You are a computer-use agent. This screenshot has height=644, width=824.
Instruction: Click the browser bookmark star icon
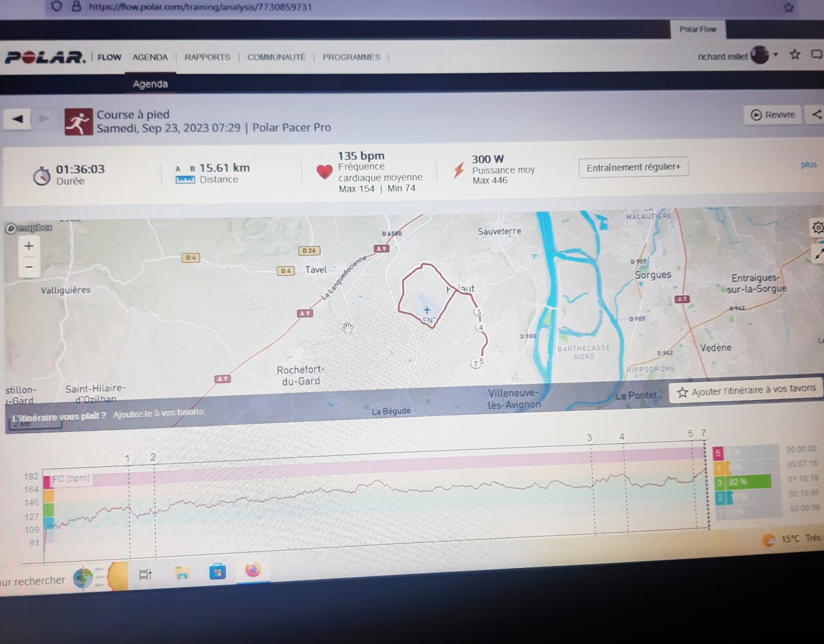coord(789,8)
